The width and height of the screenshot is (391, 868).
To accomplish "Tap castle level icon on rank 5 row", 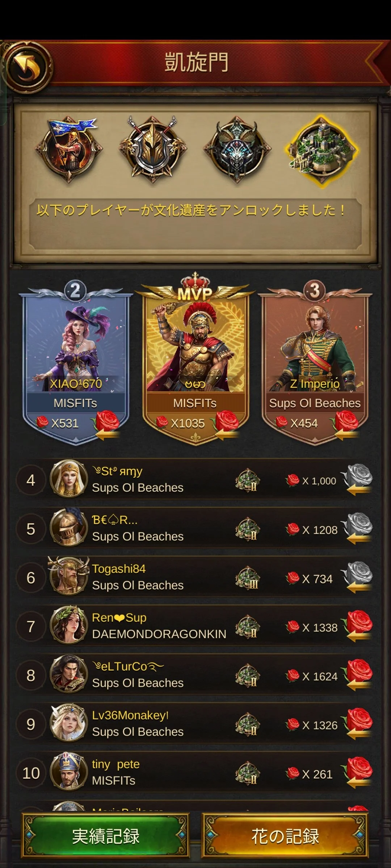I will pos(248,529).
